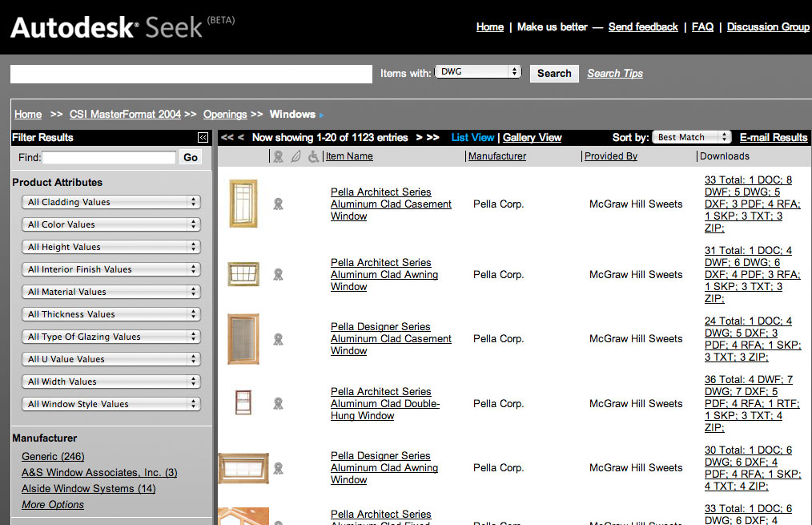Open Pella Architect Series Aluminum Clad Awning Window
The image size is (812, 525).
[384, 274]
